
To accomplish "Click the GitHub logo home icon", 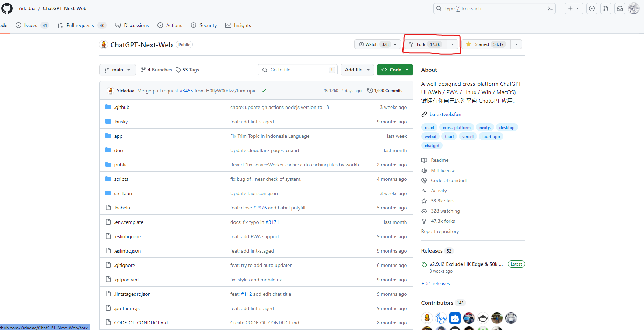I will click(7, 8).
